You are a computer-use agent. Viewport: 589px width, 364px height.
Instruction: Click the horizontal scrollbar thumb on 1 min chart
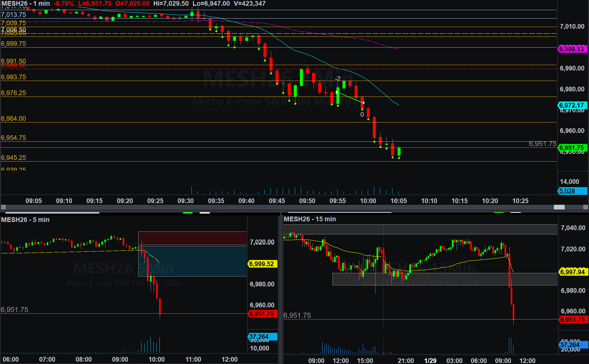(559, 207)
